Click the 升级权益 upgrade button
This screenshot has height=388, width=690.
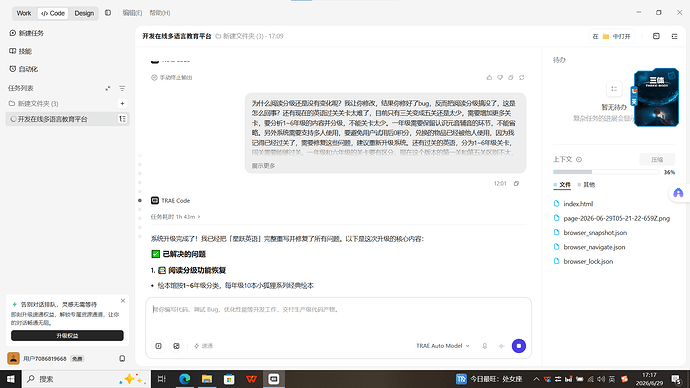(x=67, y=336)
